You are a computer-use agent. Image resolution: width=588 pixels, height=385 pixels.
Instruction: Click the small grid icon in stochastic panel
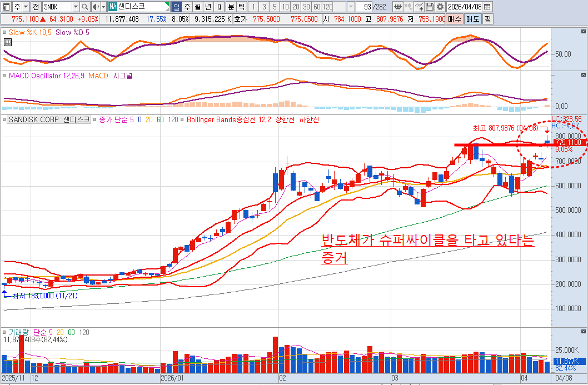pos(7,42)
